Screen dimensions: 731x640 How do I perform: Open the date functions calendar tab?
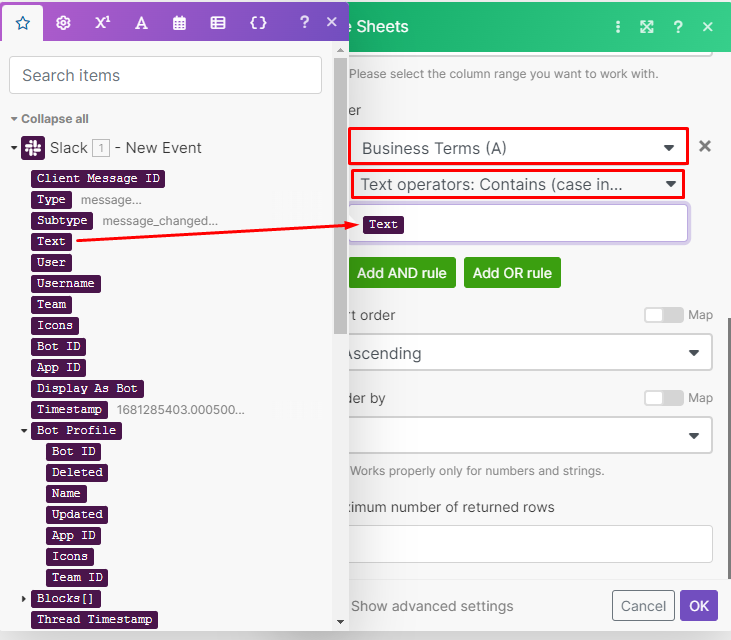(x=179, y=23)
